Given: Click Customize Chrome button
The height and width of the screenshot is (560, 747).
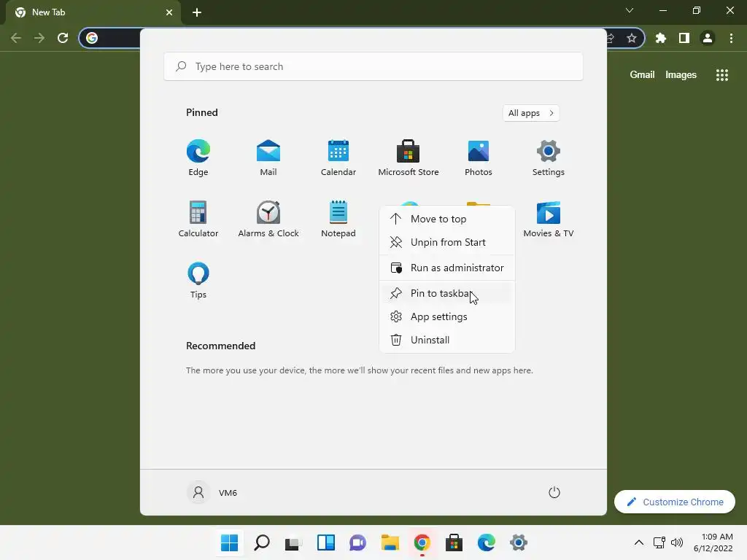Looking at the screenshot, I should (675, 502).
